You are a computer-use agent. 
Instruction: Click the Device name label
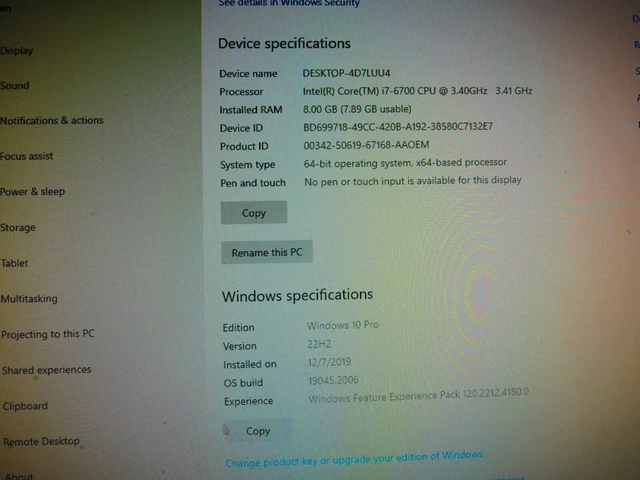(248, 73)
